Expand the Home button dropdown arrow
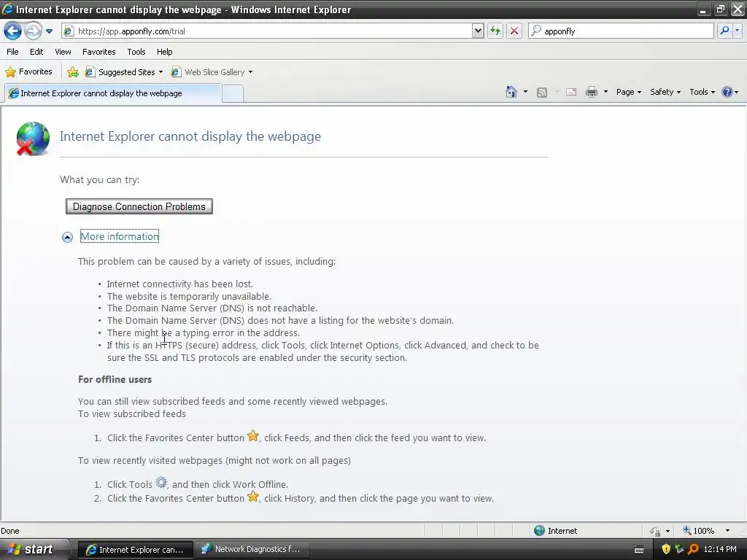Screen dimensions: 747x560 point(525,92)
